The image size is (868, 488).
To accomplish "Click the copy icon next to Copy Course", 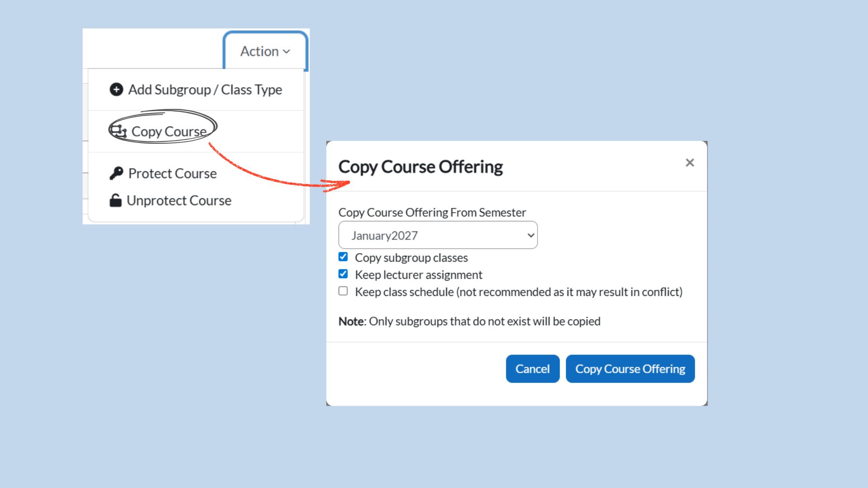I will click(x=118, y=131).
